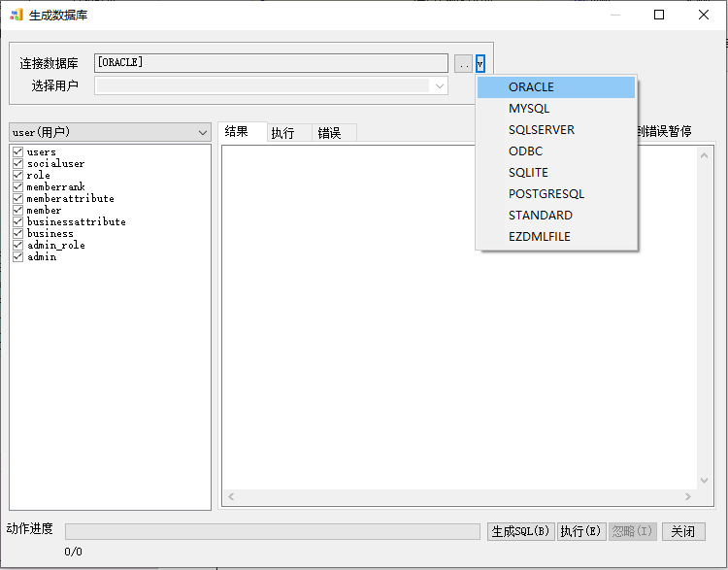Uncheck the businessattribute checkbox

[18, 221]
